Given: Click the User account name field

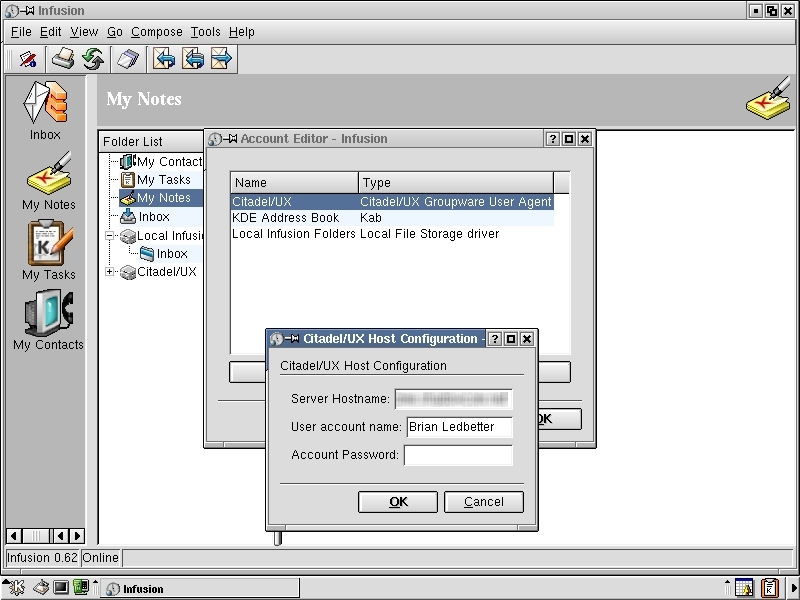Looking at the screenshot, I should coord(460,427).
